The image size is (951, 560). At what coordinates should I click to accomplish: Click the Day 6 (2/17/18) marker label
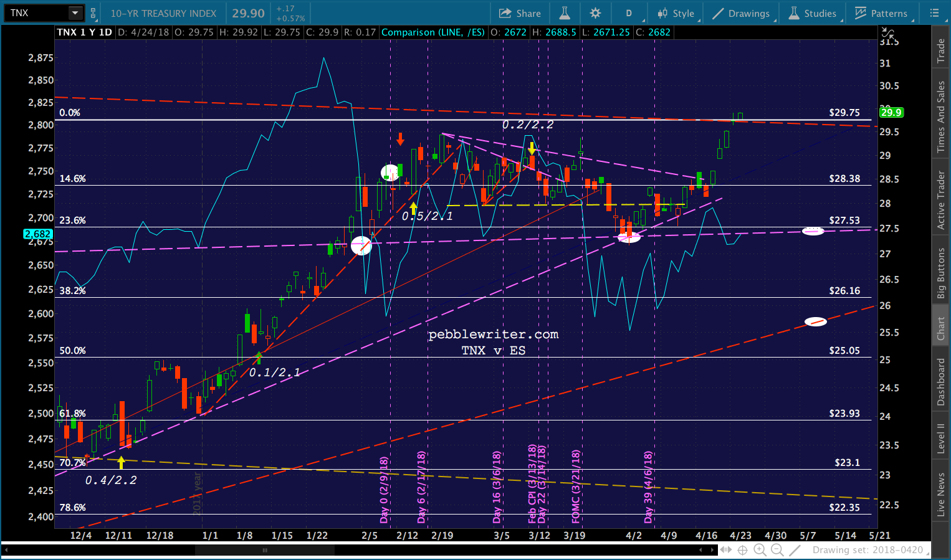[422, 488]
